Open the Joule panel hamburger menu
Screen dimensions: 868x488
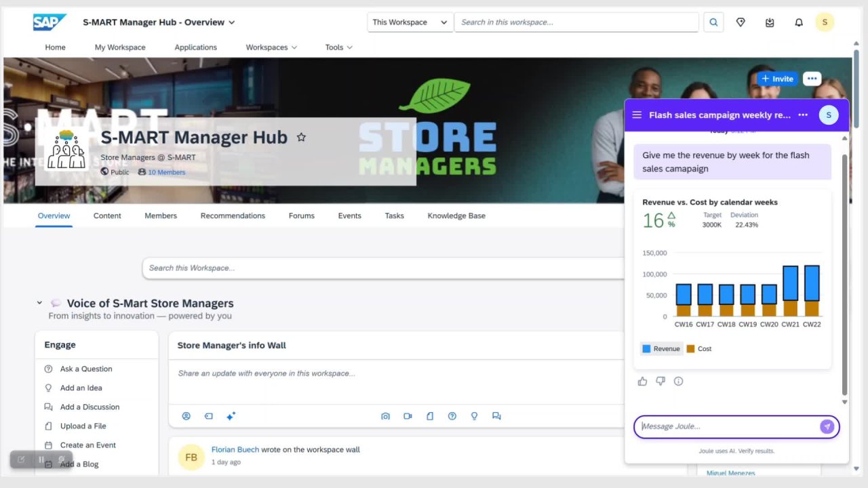(x=637, y=115)
